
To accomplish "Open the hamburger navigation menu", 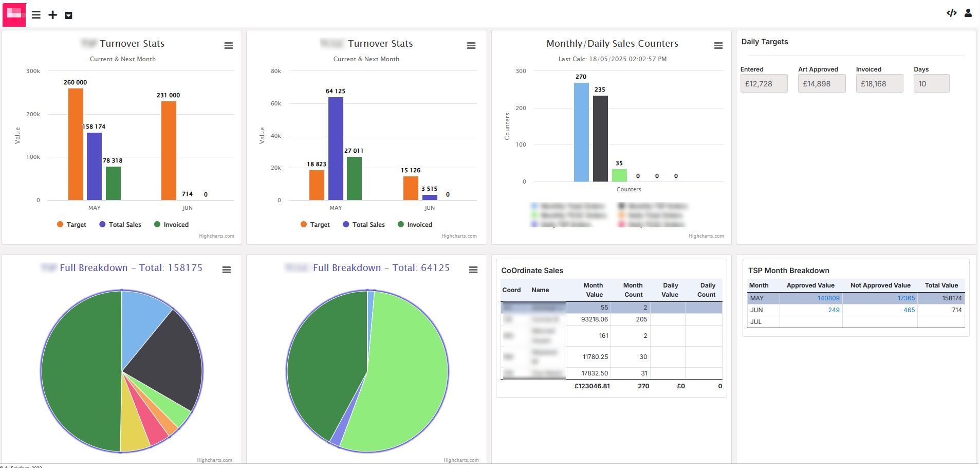I will [36, 15].
